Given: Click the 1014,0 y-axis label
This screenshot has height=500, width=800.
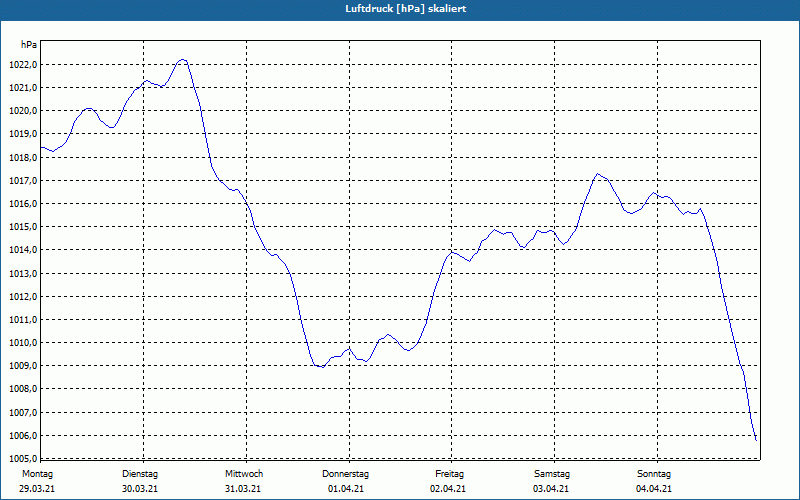Looking at the screenshot, I should click(x=23, y=250).
